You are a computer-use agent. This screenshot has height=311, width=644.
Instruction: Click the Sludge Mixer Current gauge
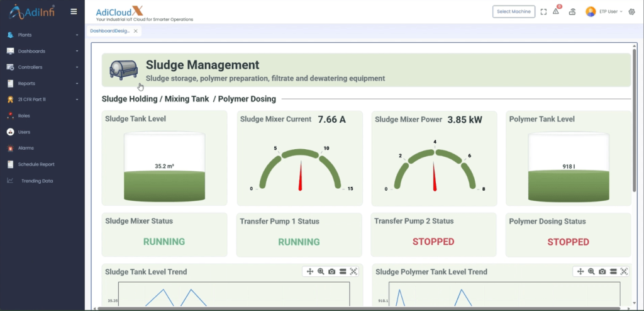coord(300,169)
